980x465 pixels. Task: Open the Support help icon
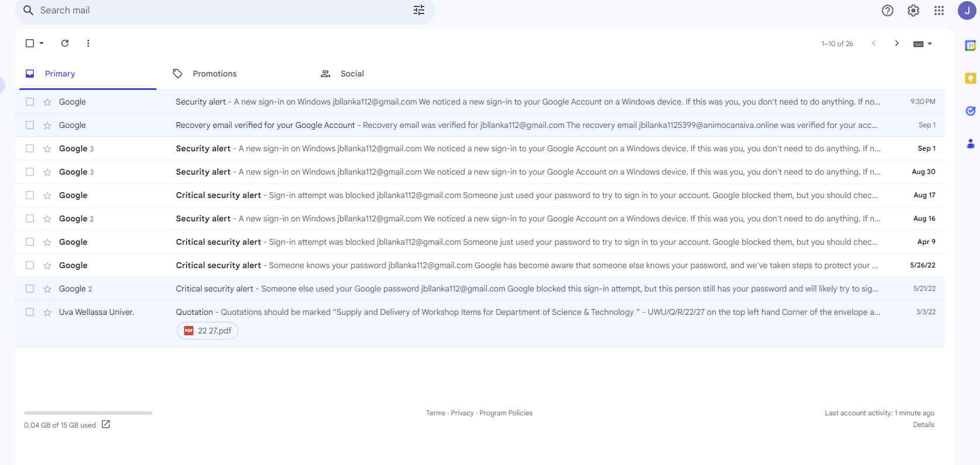(x=888, y=11)
